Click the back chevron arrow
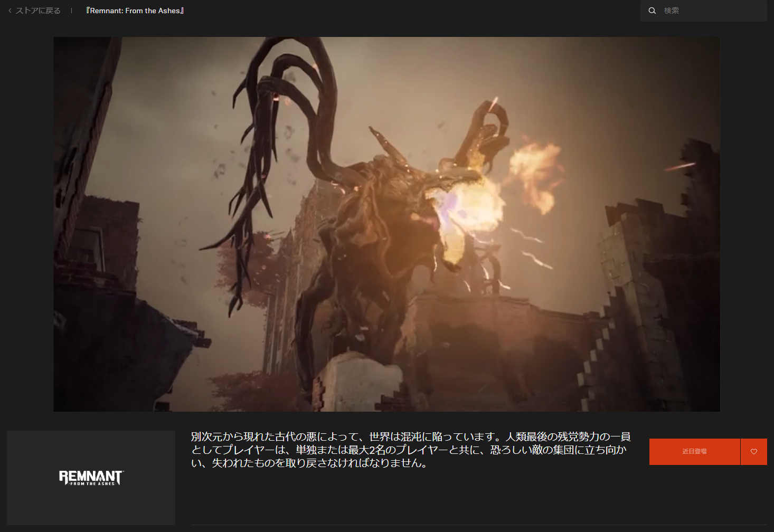The height and width of the screenshot is (532, 774). [x=10, y=11]
